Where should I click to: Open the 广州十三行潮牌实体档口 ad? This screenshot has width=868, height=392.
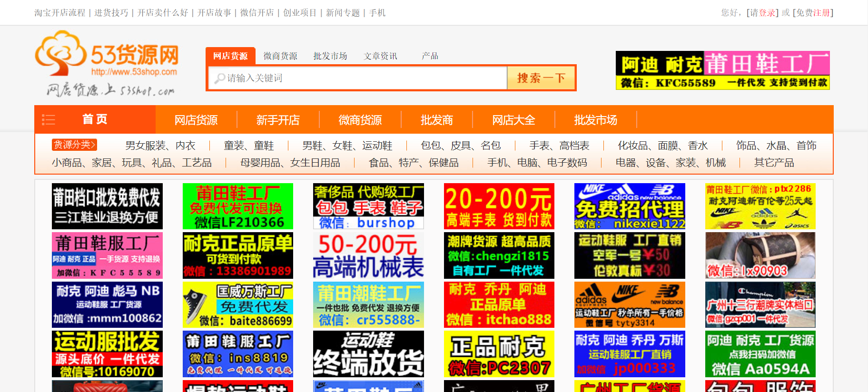click(x=760, y=304)
